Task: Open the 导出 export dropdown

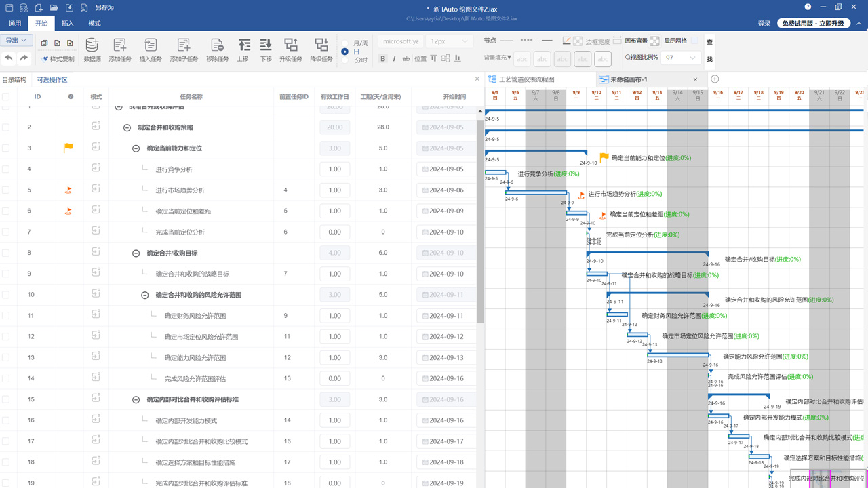Action: point(16,41)
